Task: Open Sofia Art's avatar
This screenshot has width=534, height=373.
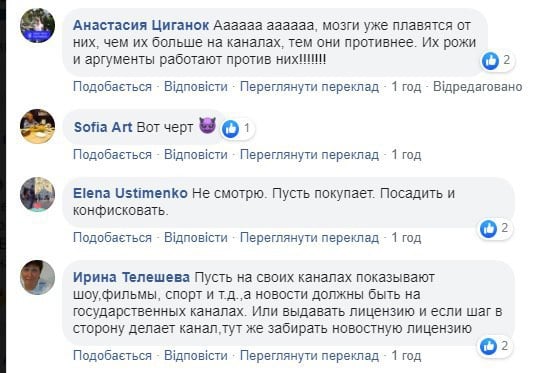Action: tap(37, 126)
